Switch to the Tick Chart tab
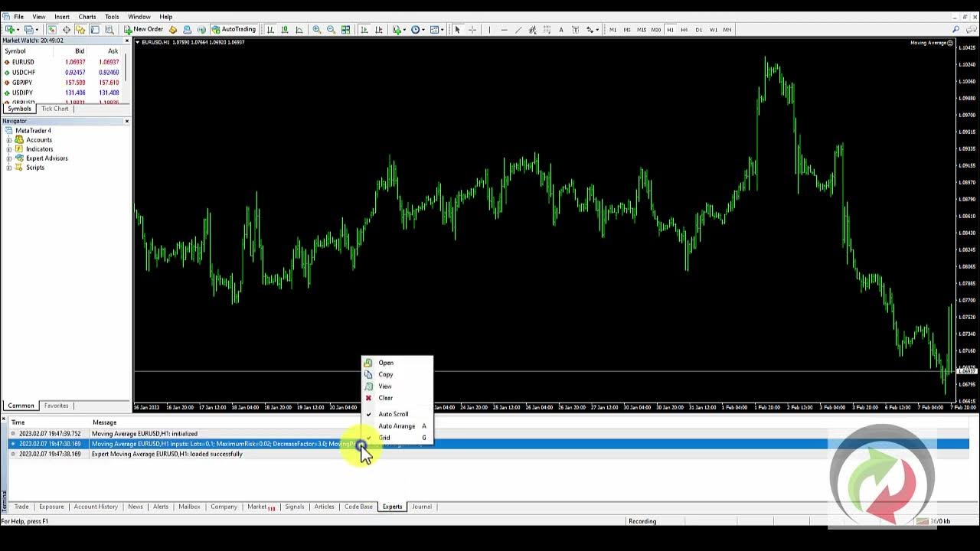980x551 pixels. pos(55,109)
